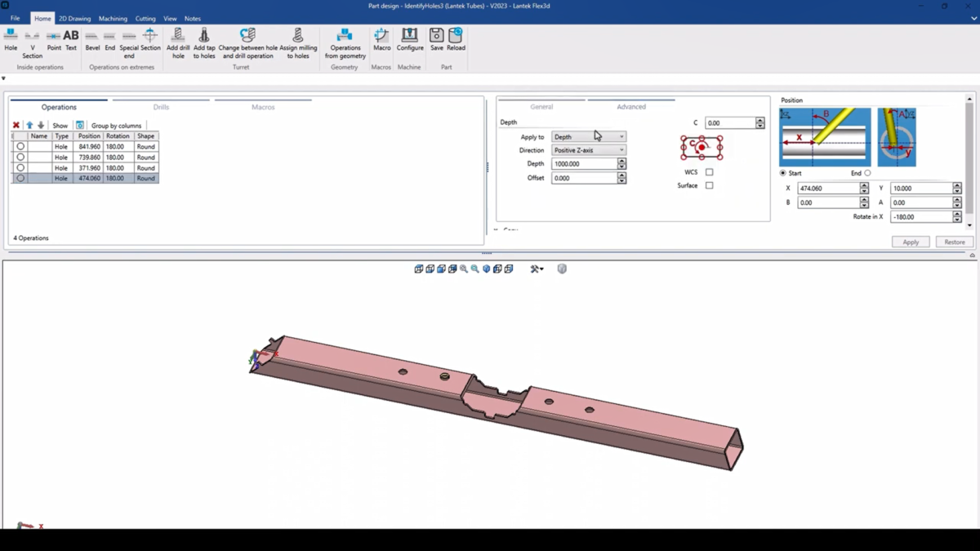Click the camera icon beside Show
980x551 pixels.
80,125
